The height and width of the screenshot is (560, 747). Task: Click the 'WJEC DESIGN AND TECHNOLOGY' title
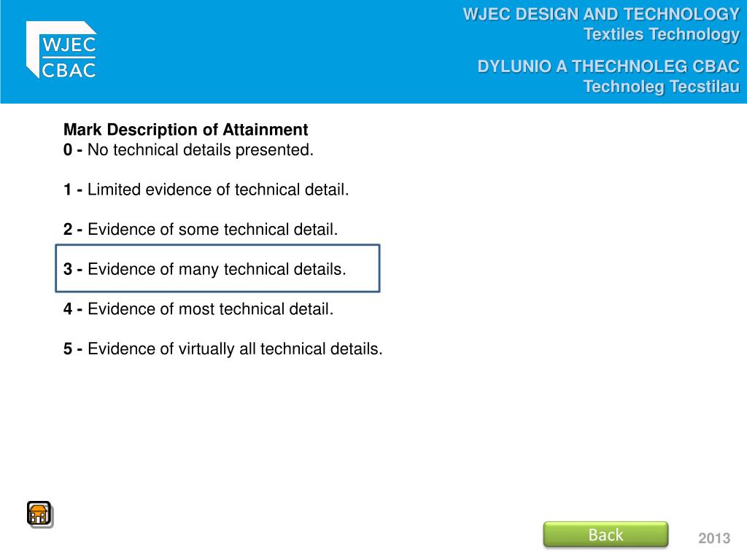[601, 15]
